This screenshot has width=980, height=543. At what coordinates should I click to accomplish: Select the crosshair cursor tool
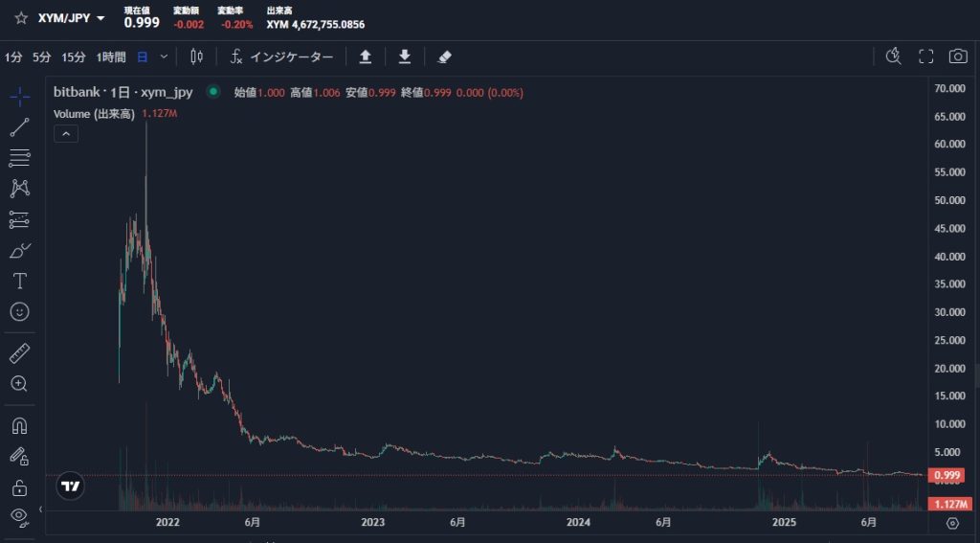pos(19,97)
